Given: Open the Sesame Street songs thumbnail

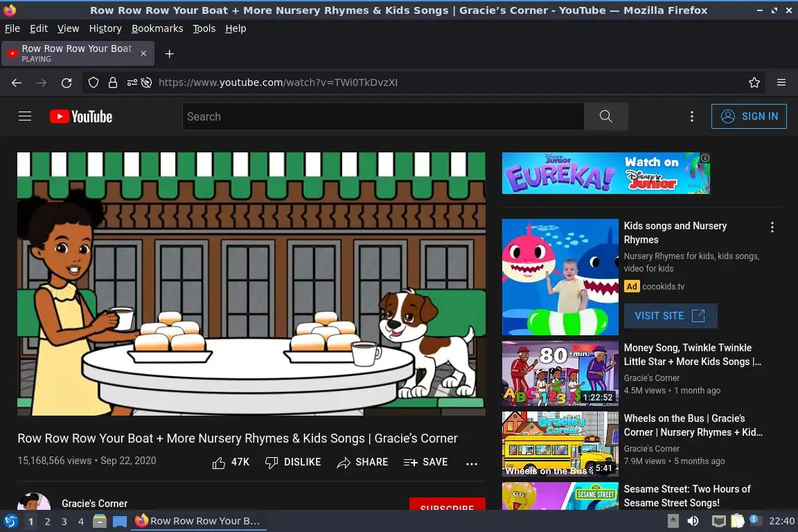Looking at the screenshot, I should 560,496.
